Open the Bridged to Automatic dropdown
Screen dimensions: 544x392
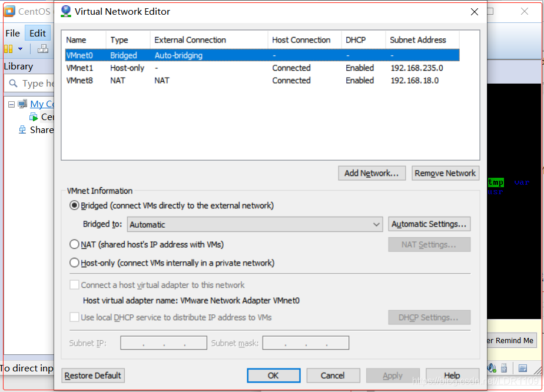tap(255, 224)
